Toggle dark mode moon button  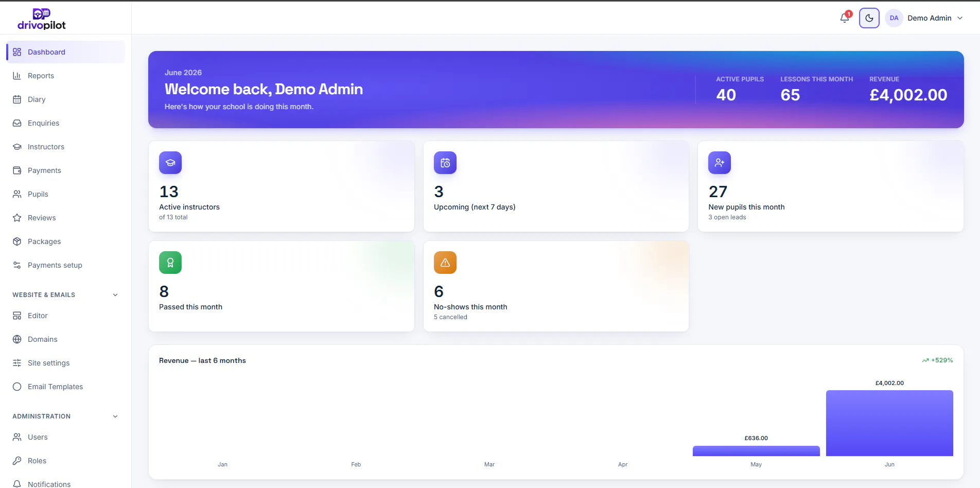point(869,18)
